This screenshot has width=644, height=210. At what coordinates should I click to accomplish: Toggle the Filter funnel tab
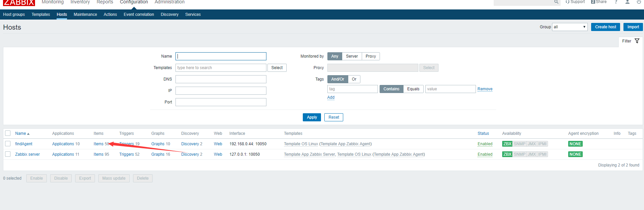tap(631, 41)
